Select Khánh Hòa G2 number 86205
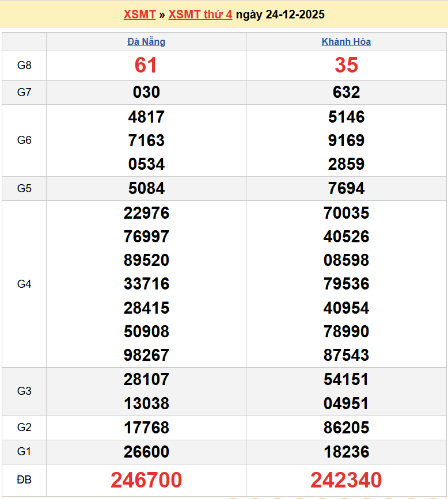Screen dimensions: 448x499 (346, 428)
